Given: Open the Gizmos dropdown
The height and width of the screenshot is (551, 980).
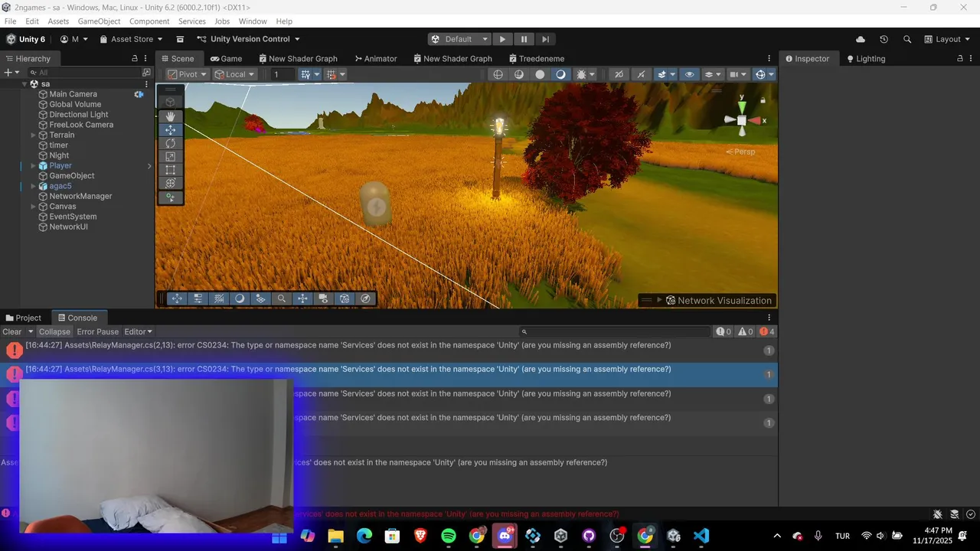Looking at the screenshot, I should click(x=770, y=74).
